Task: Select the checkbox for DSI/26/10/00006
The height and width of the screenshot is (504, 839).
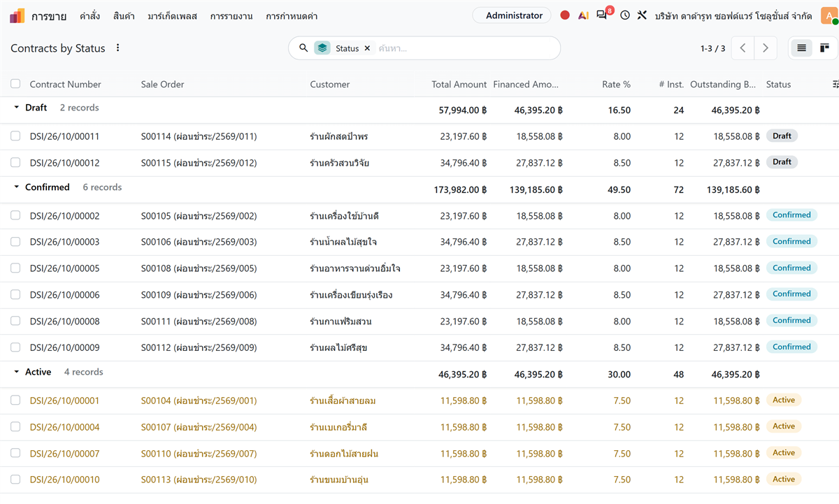Action: pos(15,295)
